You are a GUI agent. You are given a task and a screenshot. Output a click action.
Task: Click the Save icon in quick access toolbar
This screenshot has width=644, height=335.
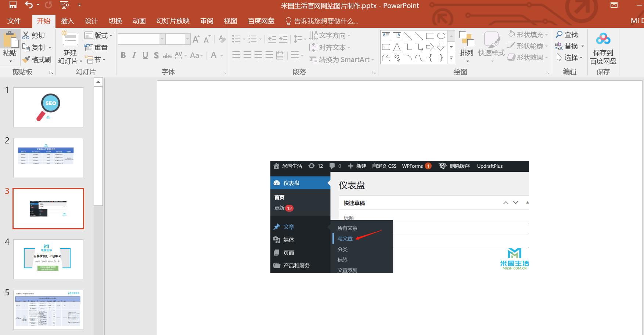pyautogui.click(x=13, y=5)
